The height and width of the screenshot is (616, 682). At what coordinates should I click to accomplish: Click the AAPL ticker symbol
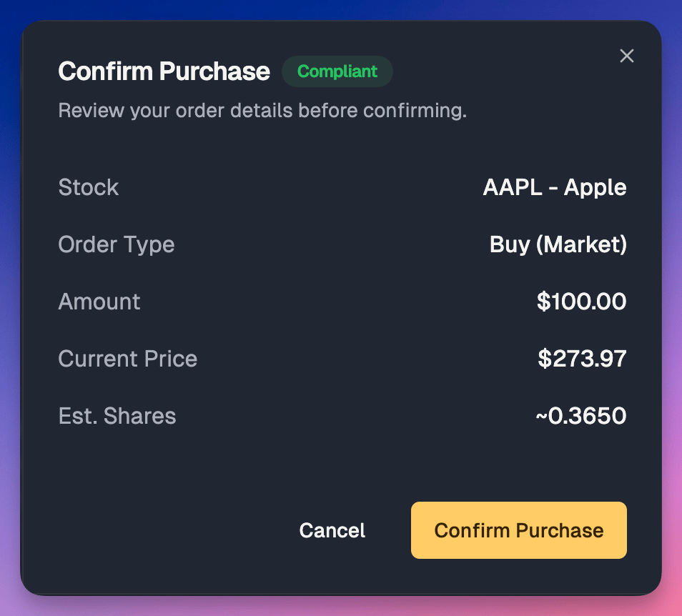pyautogui.click(x=513, y=187)
